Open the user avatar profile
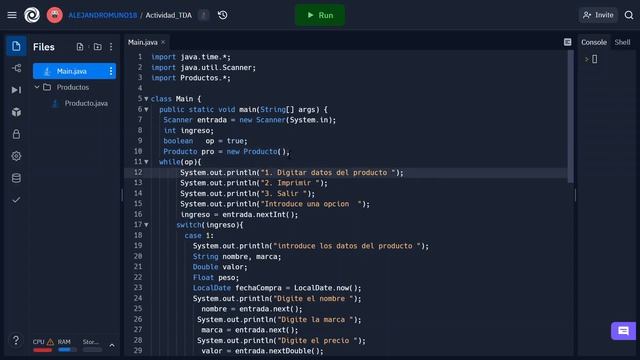Screen dimensions: 640x360 54,15
